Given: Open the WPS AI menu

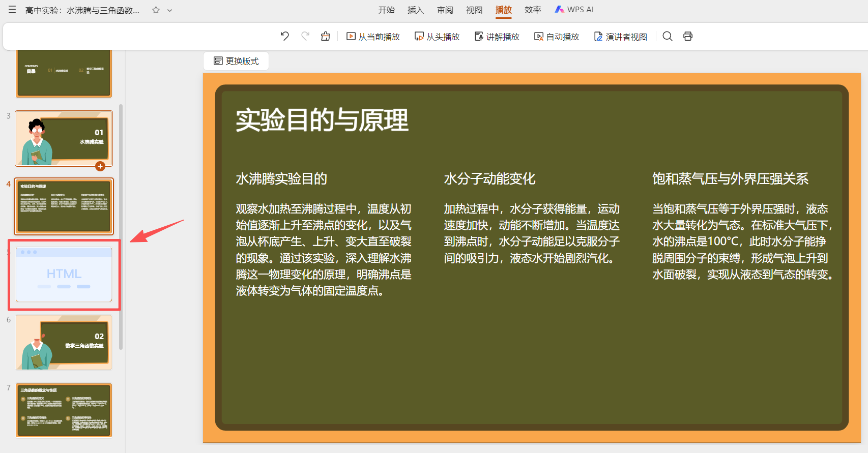Looking at the screenshot, I should pos(574,10).
